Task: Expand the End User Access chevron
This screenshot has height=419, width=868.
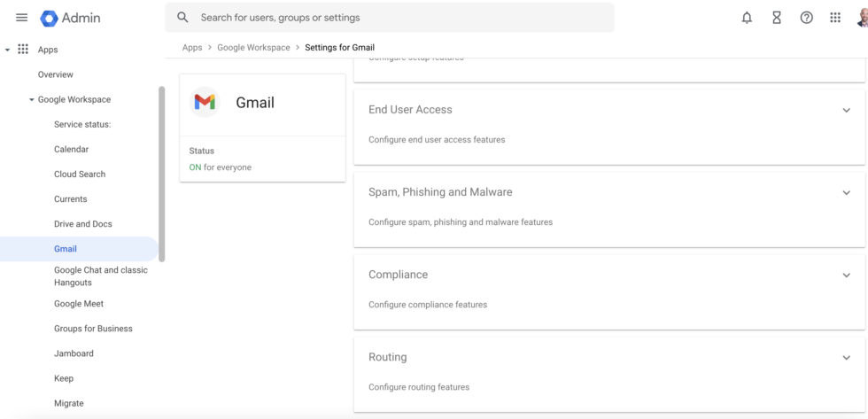Action: [846, 110]
